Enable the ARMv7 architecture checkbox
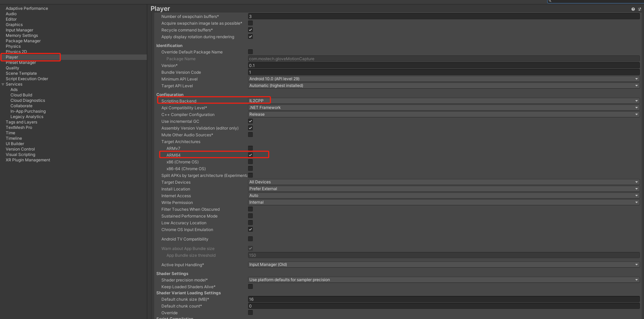Image resolution: width=644 pixels, height=319 pixels. [250, 148]
